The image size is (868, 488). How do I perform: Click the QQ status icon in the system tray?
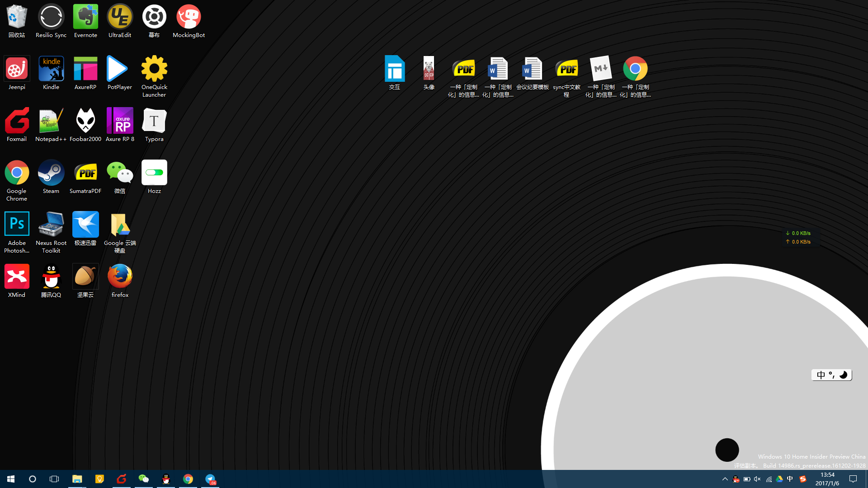pos(736,479)
